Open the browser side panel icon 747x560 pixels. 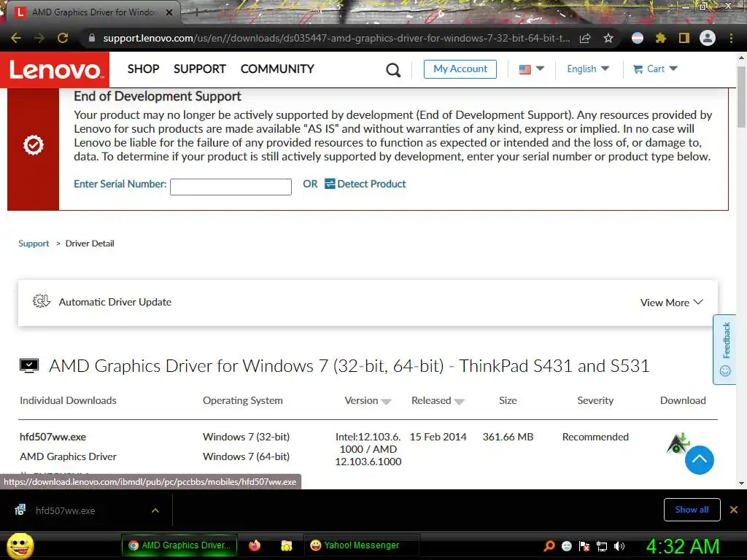pos(684,38)
